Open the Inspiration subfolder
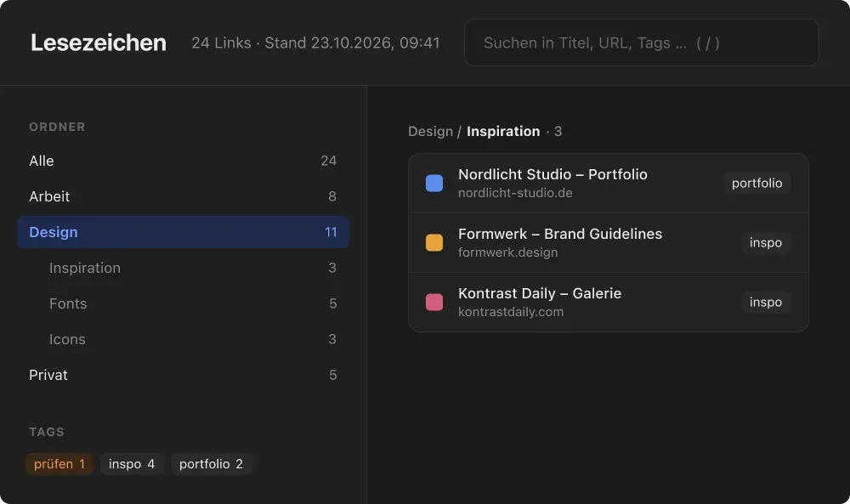Image resolution: width=850 pixels, height=504 pixels. click(x=184, y=269)
